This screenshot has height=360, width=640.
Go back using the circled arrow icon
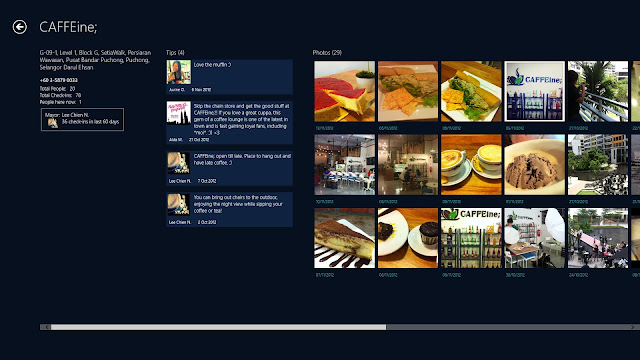(x=20, y=27)
